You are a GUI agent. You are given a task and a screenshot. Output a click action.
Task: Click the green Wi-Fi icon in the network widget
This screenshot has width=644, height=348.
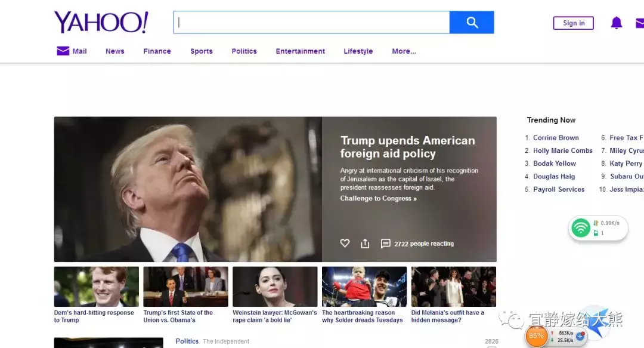pyautogui.click(x=580, y=227)
